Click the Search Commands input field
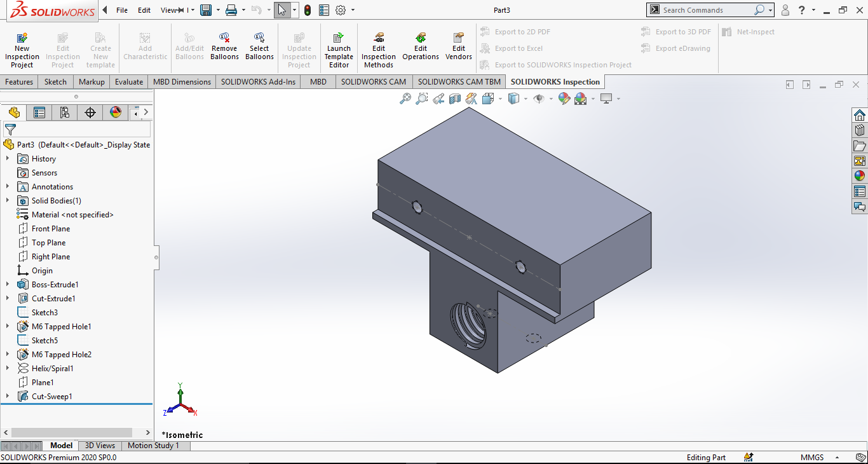The height and width of the screenshot is (464, 868). (x=707, y=10)
